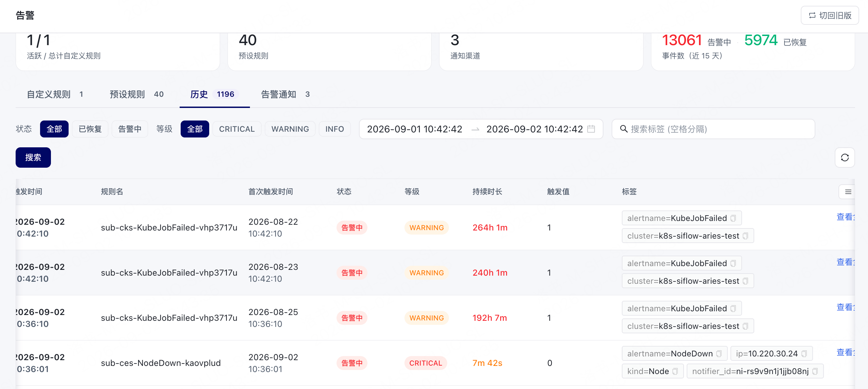The height and width of the screenshot is (389, 868).
Task: Switch to 预设规则 tab
Action: click(137, 94)
